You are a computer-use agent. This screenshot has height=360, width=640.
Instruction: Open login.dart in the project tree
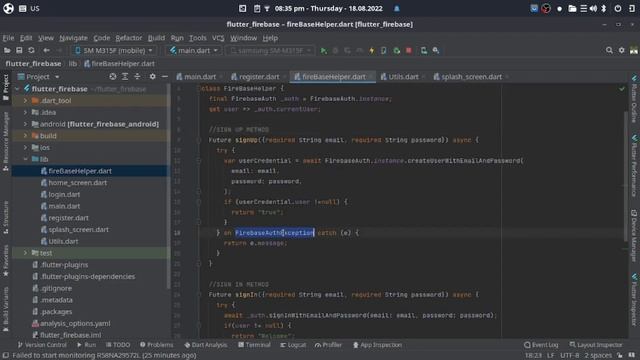tap(64, 194)
